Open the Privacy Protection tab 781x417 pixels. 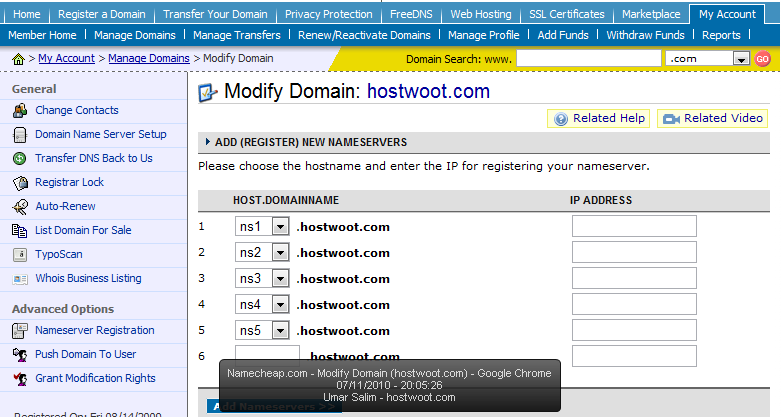pyautogui.click(x=328, y=14)
